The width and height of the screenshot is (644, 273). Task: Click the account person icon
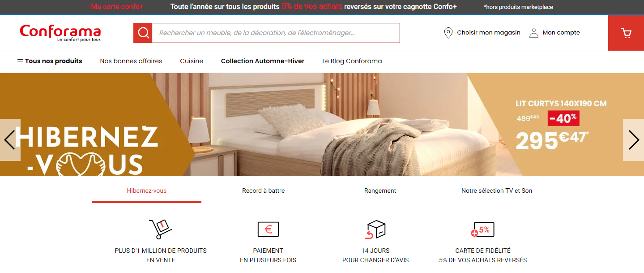tap(533, 33)
